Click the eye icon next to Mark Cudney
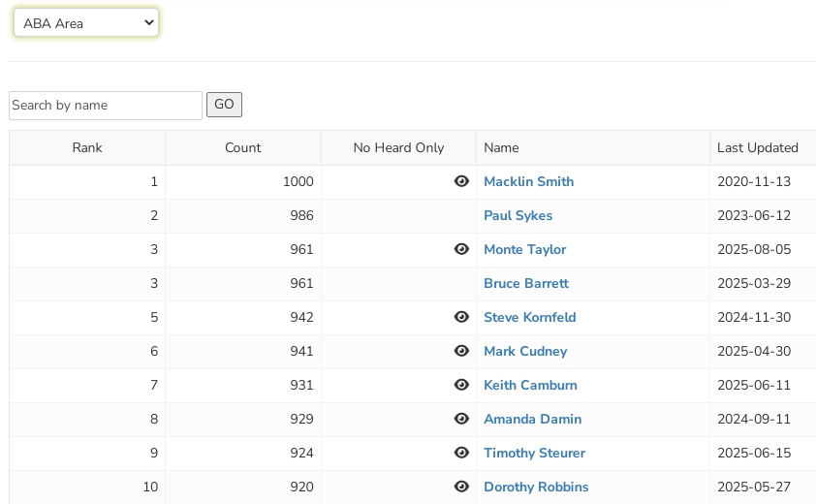The width and height of the screenshot is (816, 504). tap(461, 351)
